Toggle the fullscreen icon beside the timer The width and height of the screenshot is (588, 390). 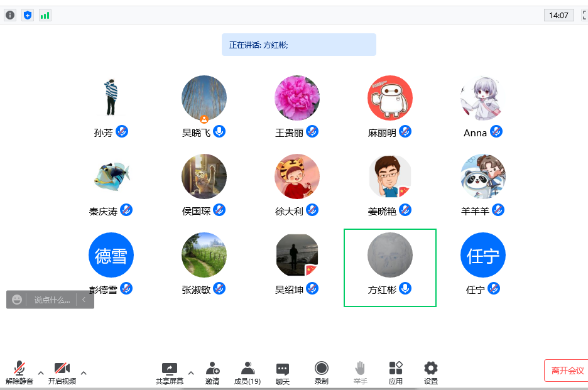point(585,15)
